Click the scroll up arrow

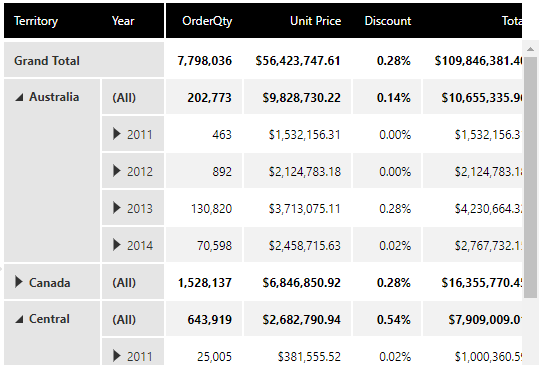531,49
